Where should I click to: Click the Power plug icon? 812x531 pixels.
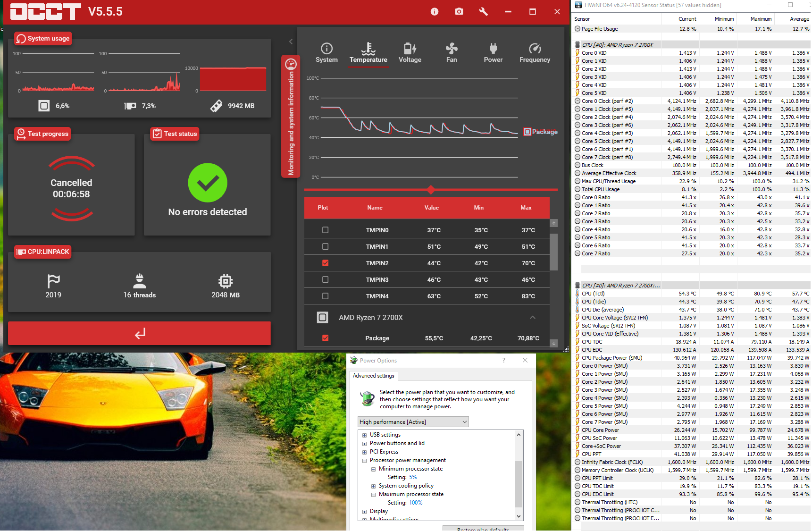pos(493,48)
